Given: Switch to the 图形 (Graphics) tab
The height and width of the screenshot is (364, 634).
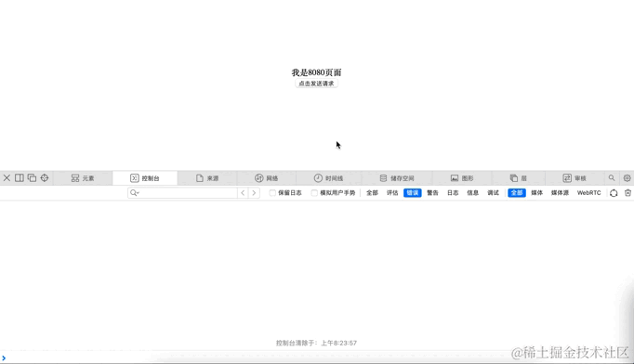Looking at the screenshot, I should tap(462, 178).
